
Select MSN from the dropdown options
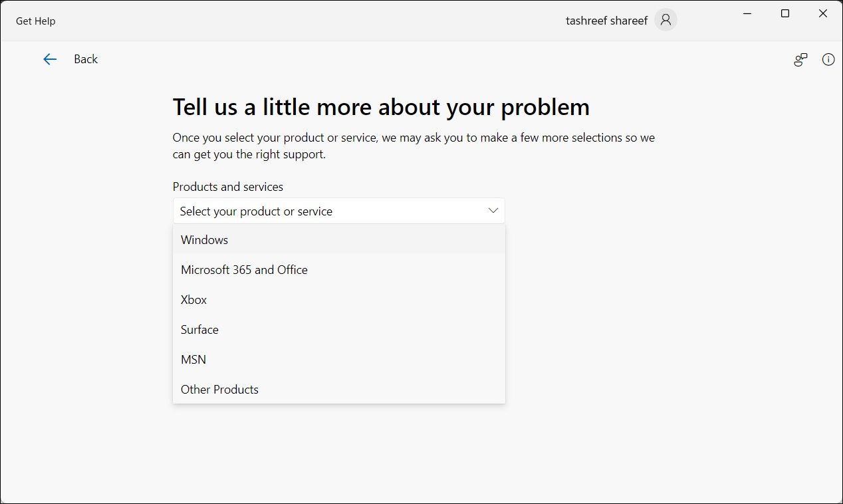click(193, 359)
